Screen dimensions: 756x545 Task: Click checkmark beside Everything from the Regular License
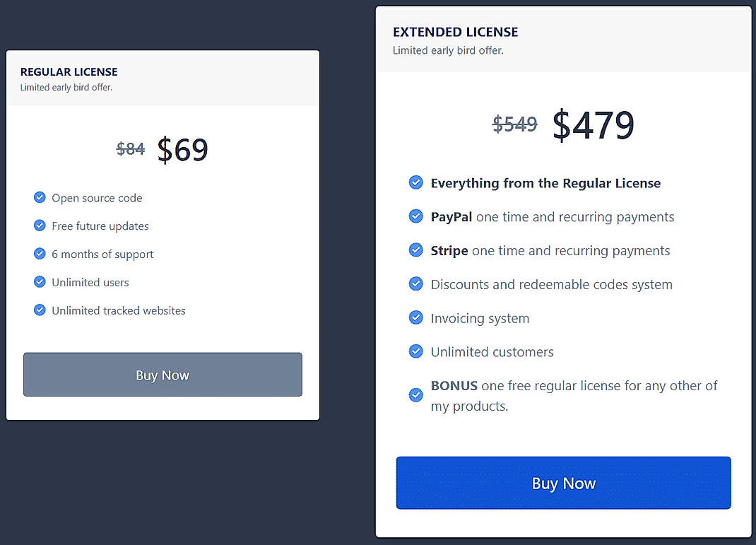coord(416,182)
